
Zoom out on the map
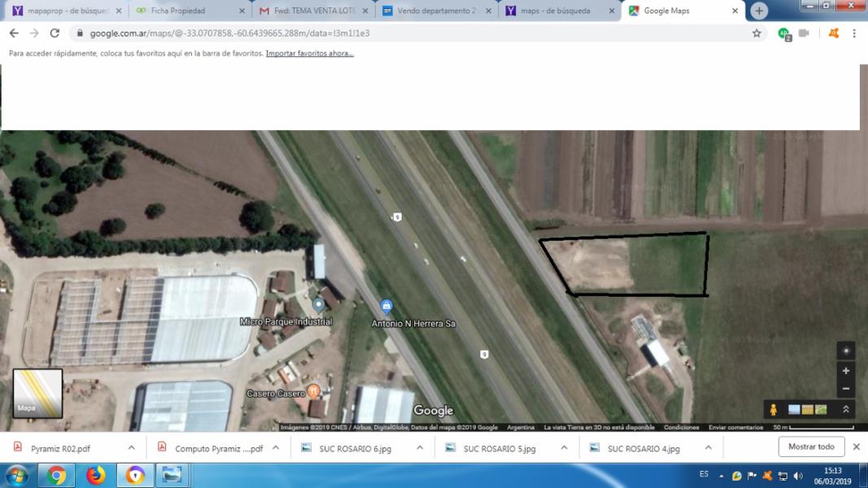[x=846, y=389]
